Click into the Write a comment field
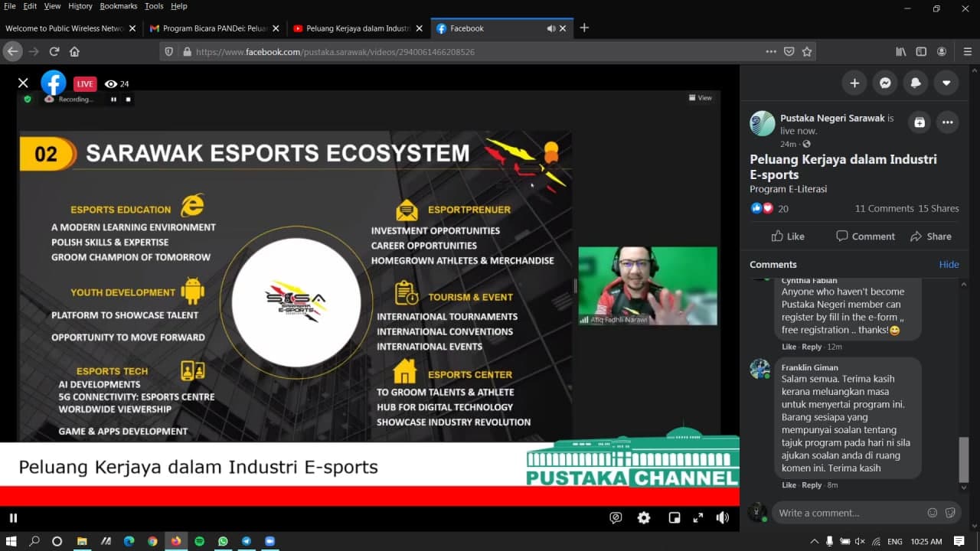 tap(846, 513)
